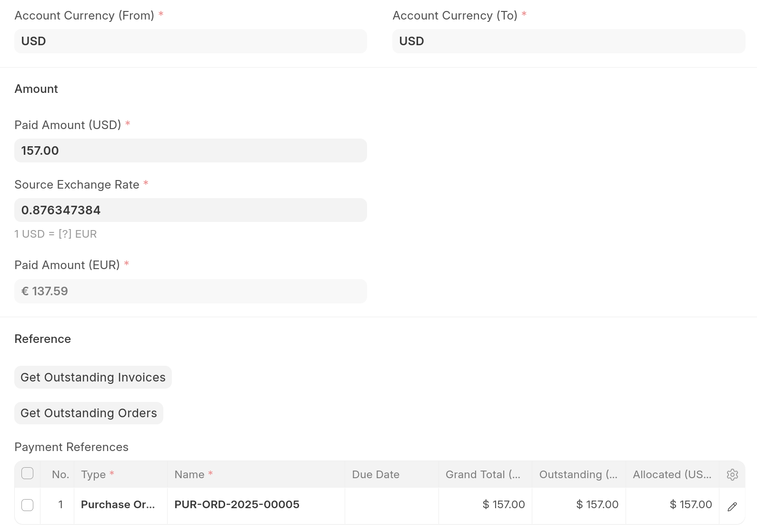Click into the Source Exchange Rate field

[190, 211]
